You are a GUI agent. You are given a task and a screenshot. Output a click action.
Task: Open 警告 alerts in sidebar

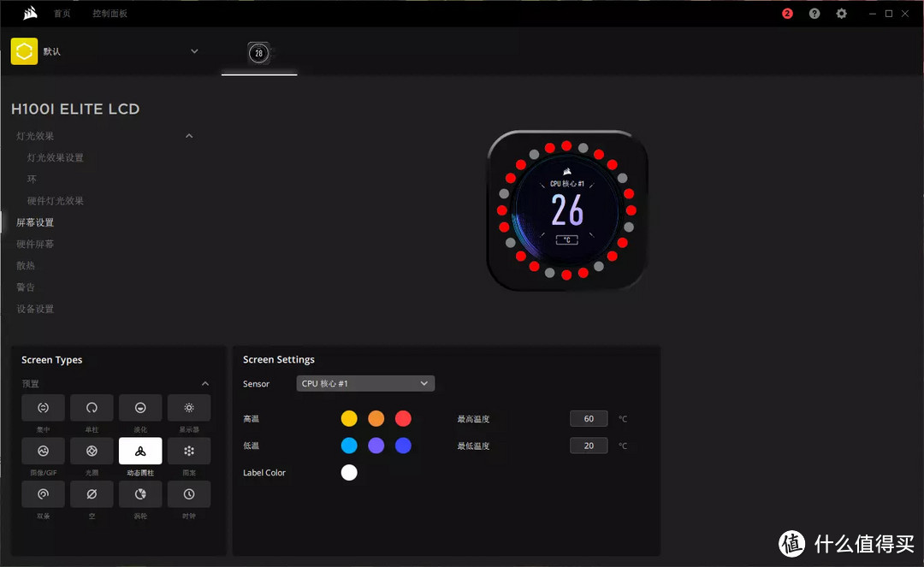26,286
